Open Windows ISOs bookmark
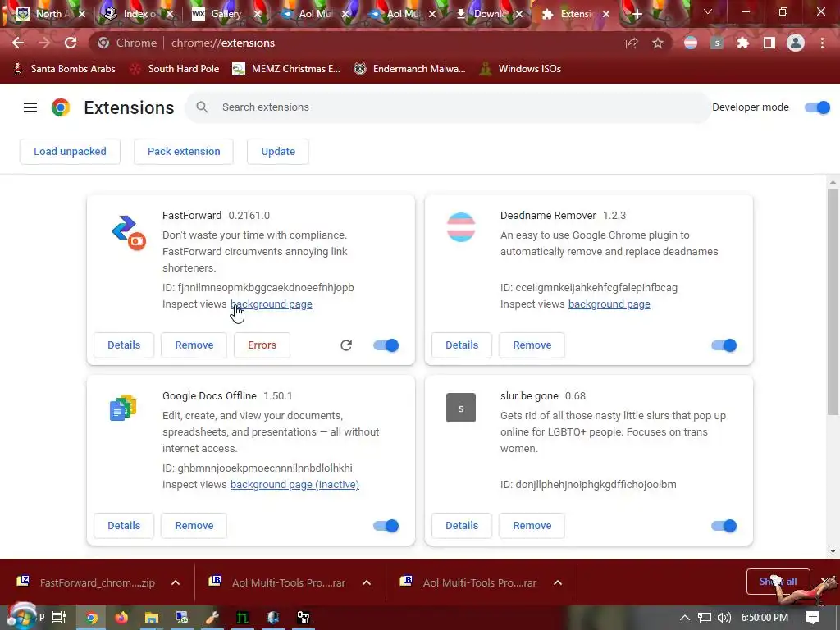The height and width of the screenshot is (630, 840). (521, 69)
